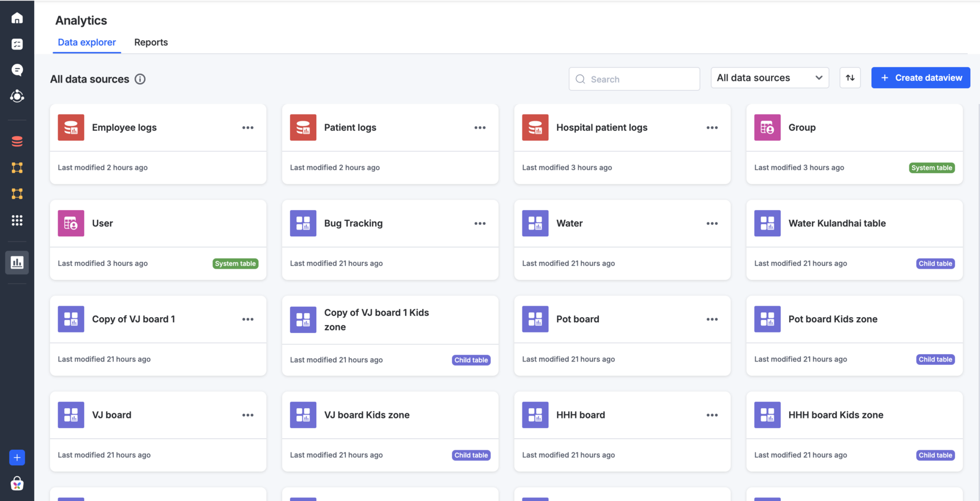This screenshot has width=980, height=501.
Task: Click Child table badge on Water Kulandhai table
Action: point(936,264)
